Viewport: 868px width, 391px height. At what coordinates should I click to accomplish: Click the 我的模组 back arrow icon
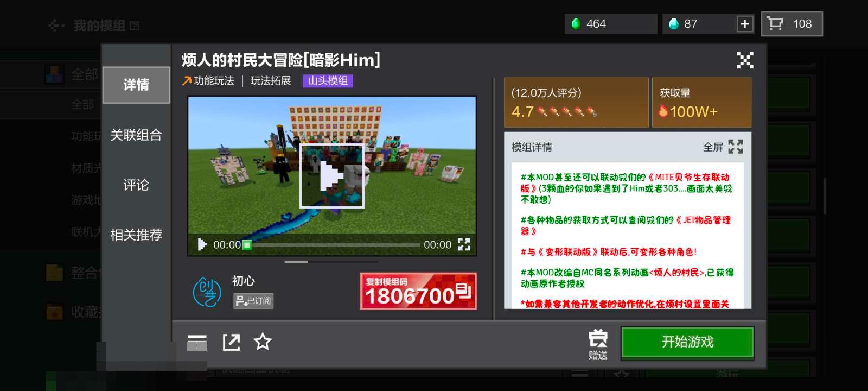coord(56,26)
